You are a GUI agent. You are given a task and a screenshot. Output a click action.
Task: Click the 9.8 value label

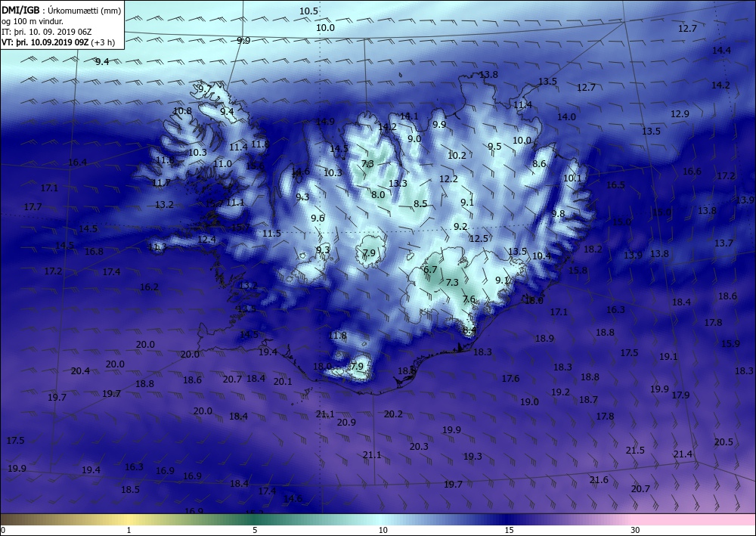pyautogui.click(x=559, y=213)
